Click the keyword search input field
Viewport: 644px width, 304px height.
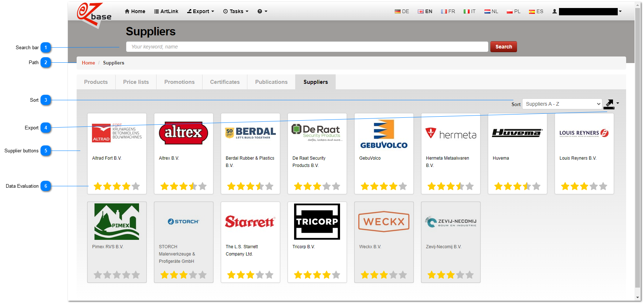(x=307, y=47)
